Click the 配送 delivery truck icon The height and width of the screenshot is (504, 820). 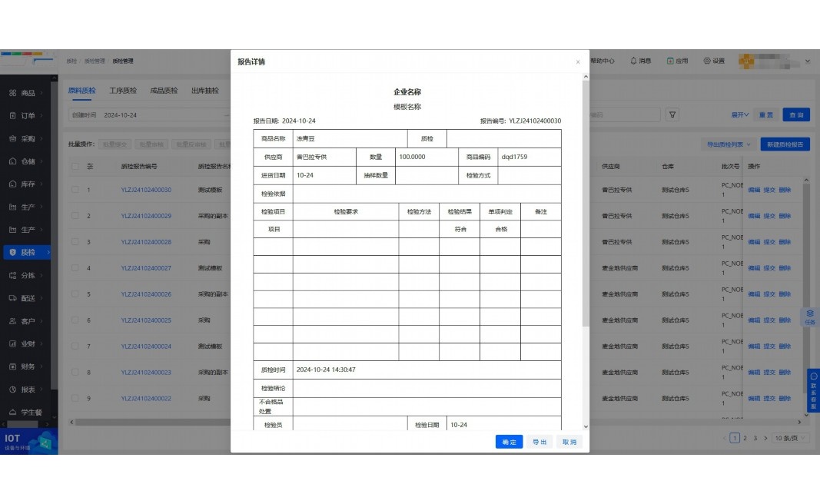coord(12,298)
